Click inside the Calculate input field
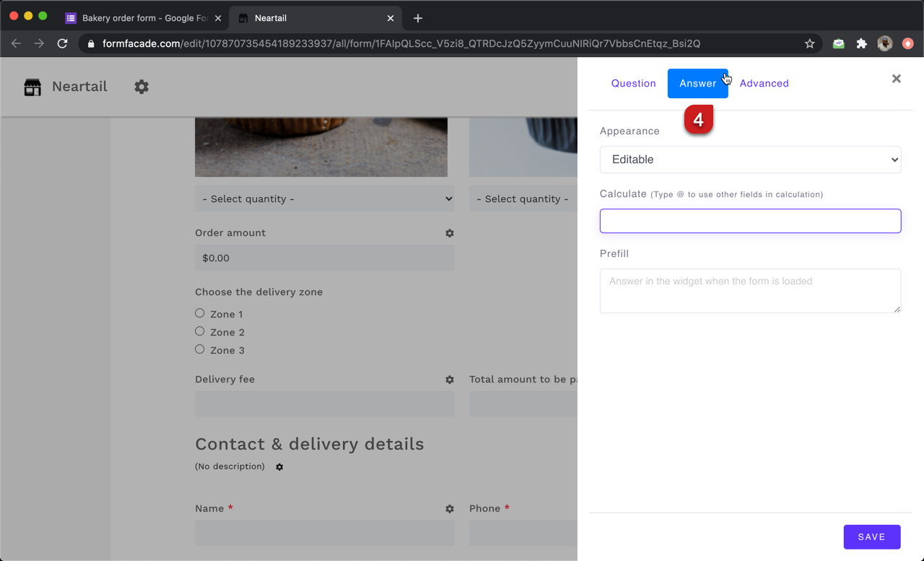The width and height of the screenshot is (924, 561). (x=750, y=221)
